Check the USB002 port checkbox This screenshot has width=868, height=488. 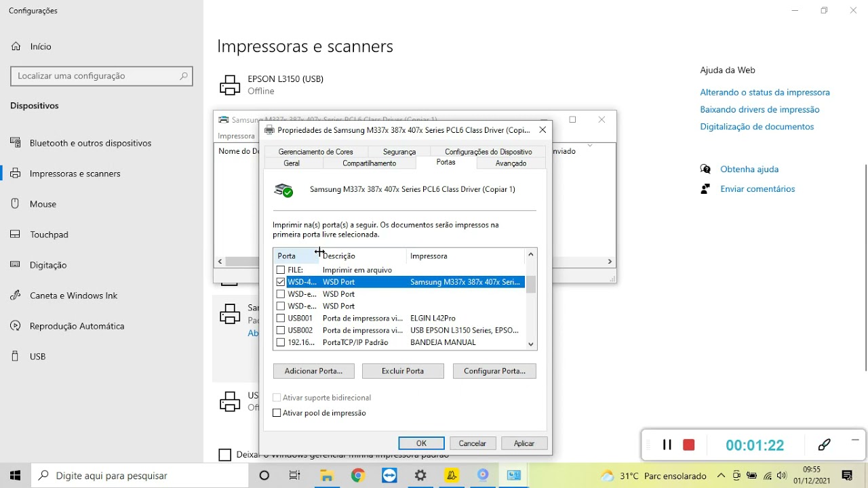pyautogui.click(x=281, y=330)
